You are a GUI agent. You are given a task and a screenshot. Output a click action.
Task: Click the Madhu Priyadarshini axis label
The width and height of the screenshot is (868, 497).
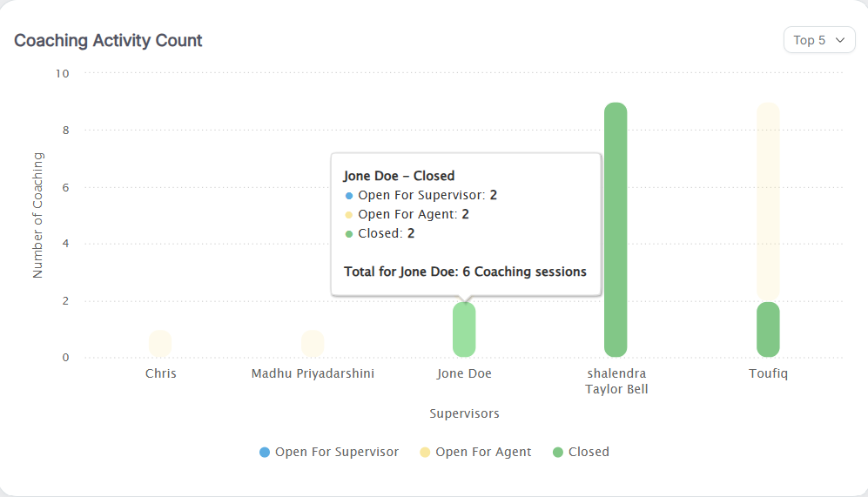tap(313, 373)
